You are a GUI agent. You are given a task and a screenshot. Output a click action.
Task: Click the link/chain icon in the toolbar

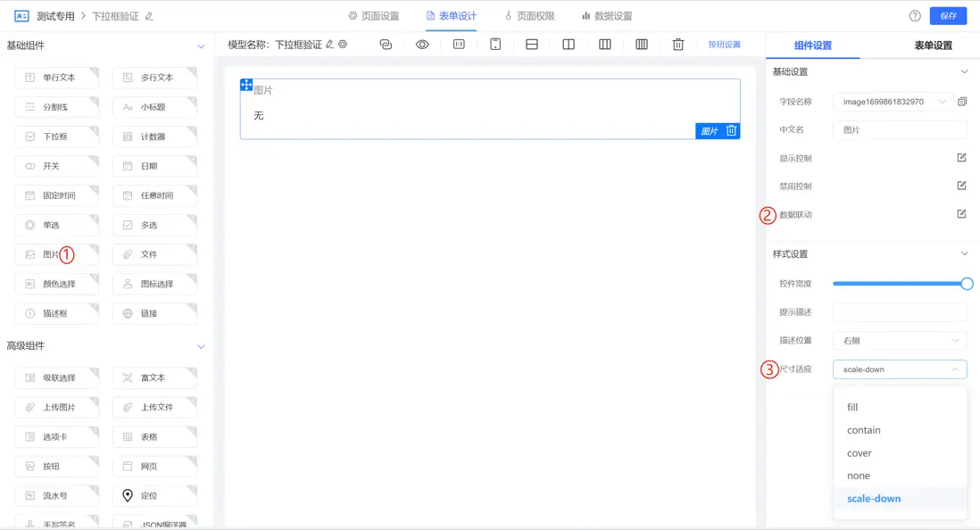pos(386,44)
